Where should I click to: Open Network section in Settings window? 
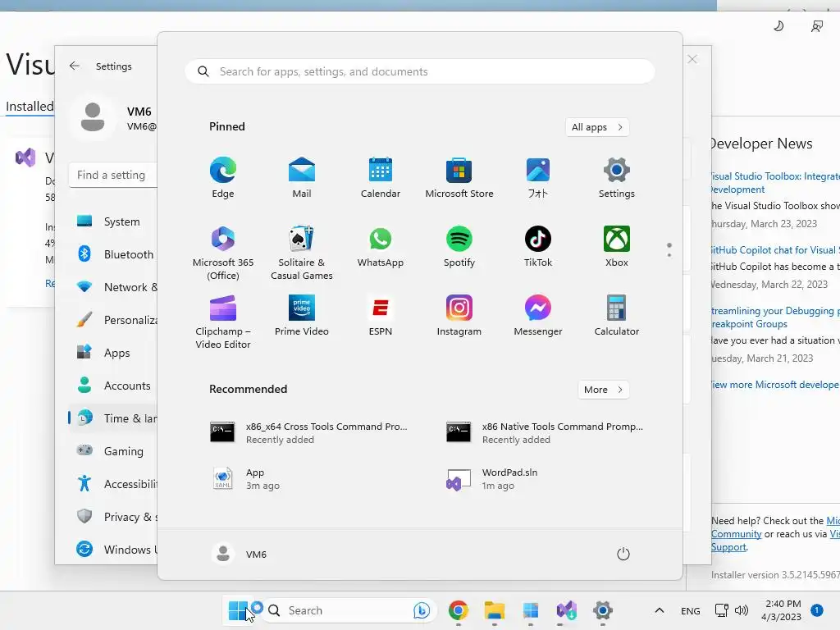[112, 286]
